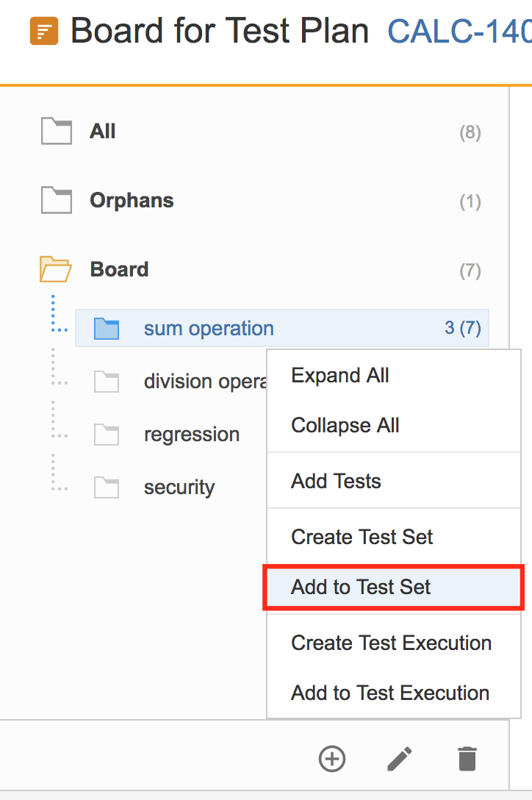Open the CALC-140 issue link
This screenshot has width=532, height=800.
pyautogui.click(x=459, y=31)
